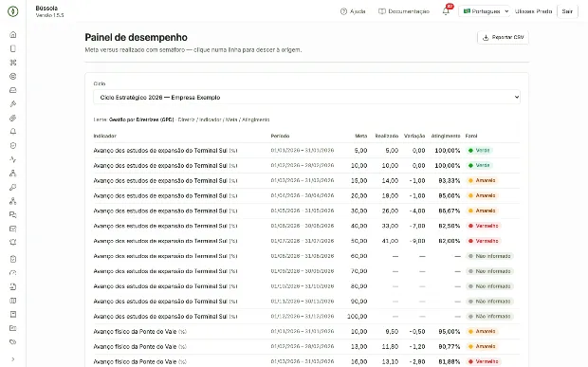
Task: Click the compass logo of Bússola
Action: (x=12, y=11)
